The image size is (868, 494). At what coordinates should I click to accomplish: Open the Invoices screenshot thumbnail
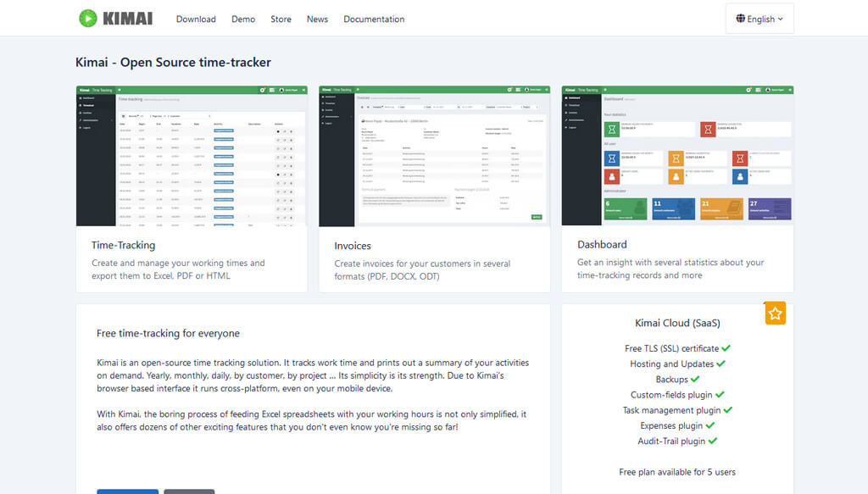coord(435,156)
